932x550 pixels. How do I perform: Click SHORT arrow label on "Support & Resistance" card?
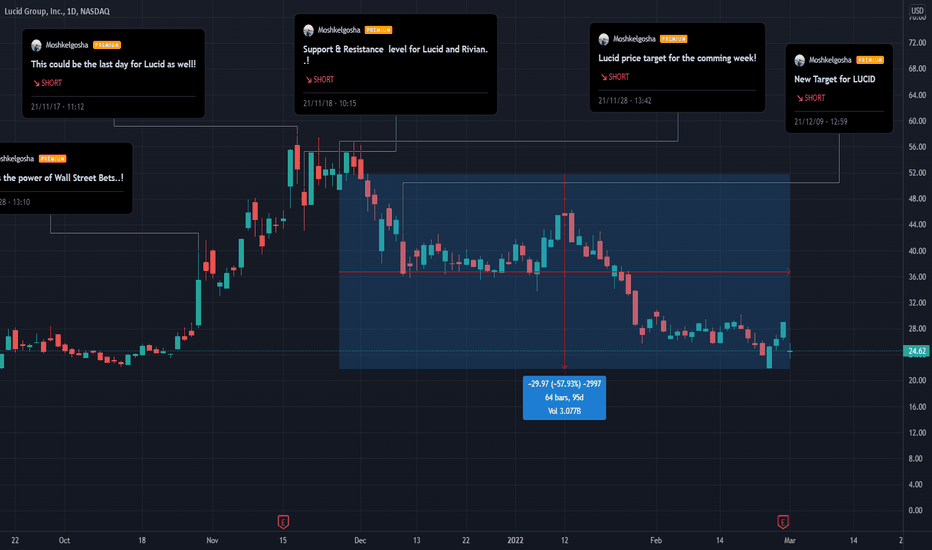tap(319, 79)
